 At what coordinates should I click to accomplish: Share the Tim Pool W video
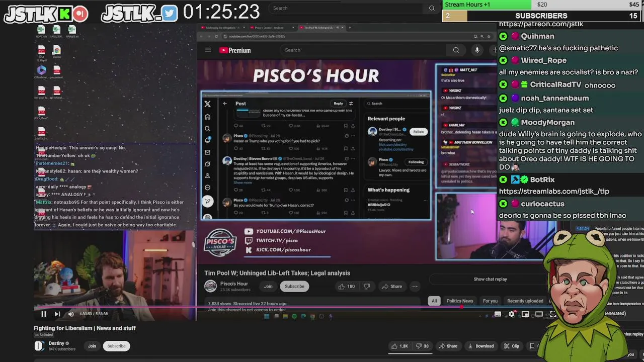coord(392,287)
